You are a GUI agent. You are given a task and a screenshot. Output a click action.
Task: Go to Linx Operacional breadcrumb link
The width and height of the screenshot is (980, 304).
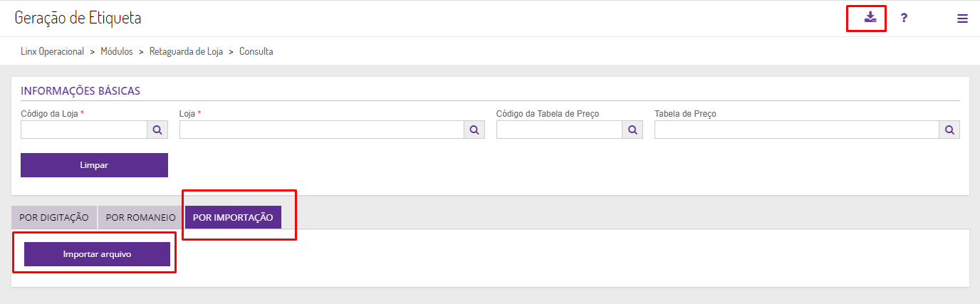[53, 52]
